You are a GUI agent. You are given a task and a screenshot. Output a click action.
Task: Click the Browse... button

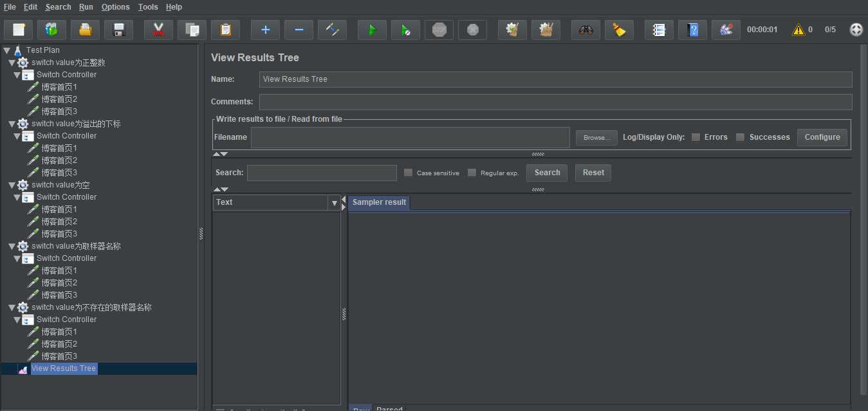pyautogui.click(x=596, y=138)
